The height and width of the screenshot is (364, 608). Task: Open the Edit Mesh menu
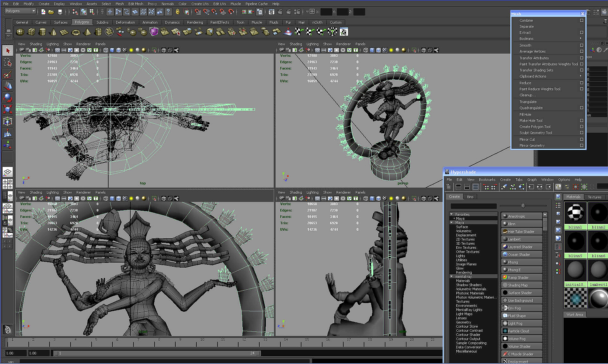tap(136, 4)
